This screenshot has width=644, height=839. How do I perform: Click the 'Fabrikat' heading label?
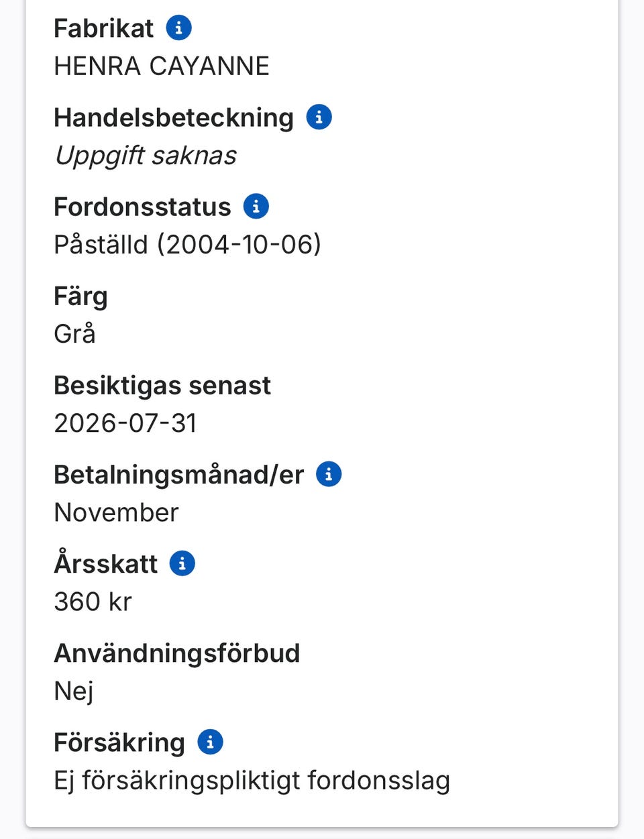pos(103,28)
